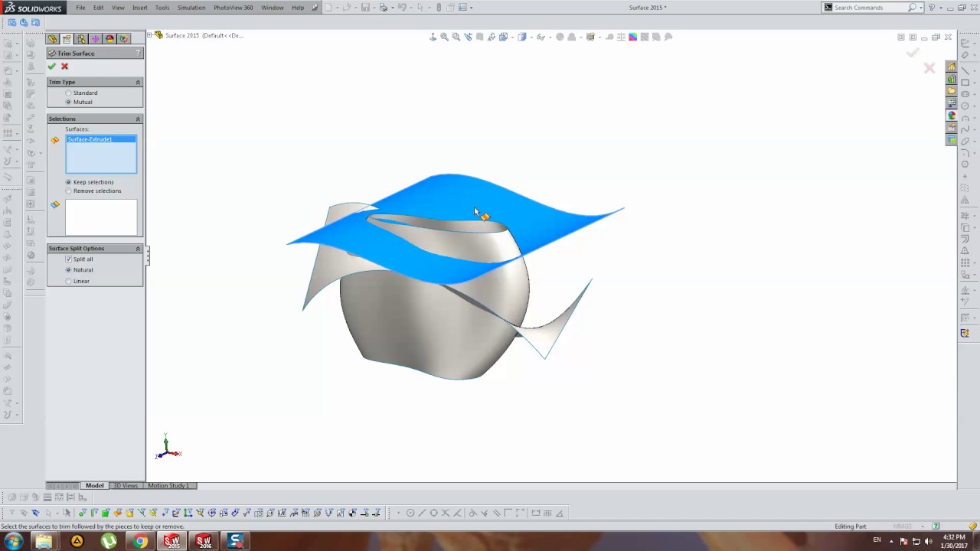Open Google Chrome from taskbar
The image size is (980, 551).
coord(140,542)
